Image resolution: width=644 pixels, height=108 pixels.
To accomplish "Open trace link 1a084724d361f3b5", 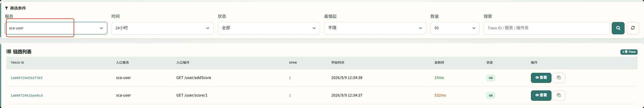I will coord(27,78).
